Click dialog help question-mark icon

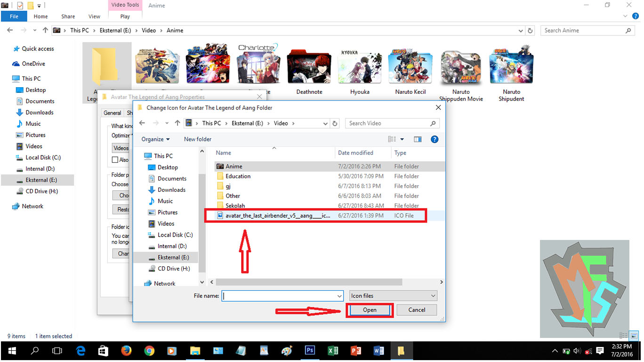coord(435,139)
